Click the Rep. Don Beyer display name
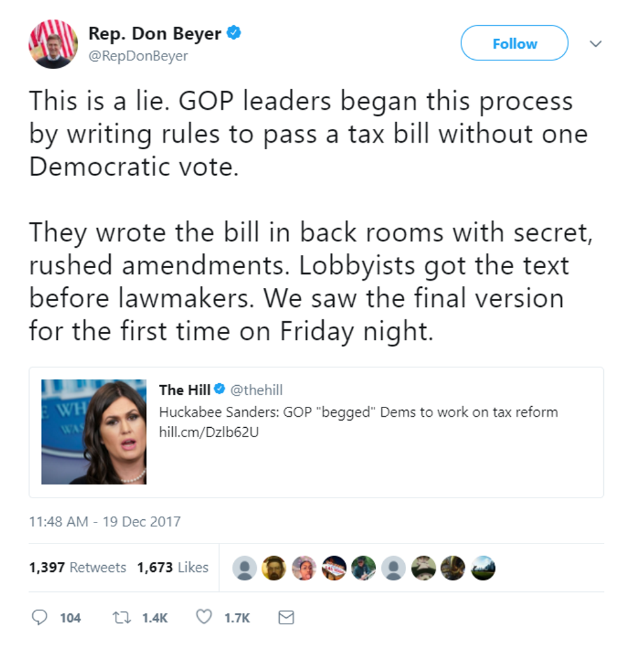 [x=155, y=34]
